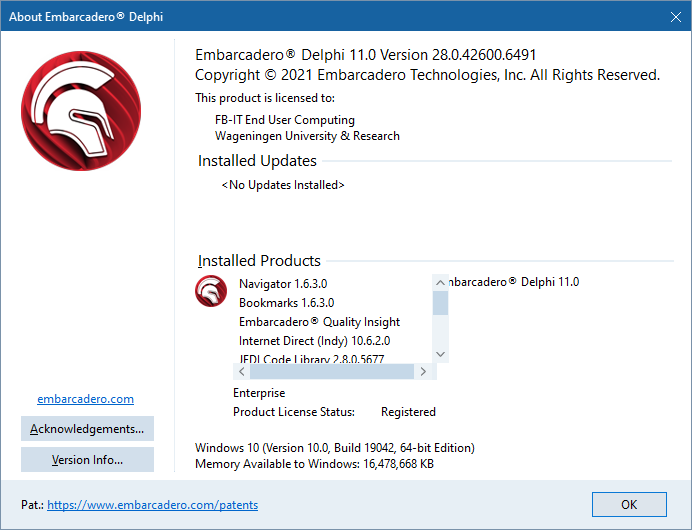Viewport: 693px width, 531px height.
Task: Click the horizontal scroll left arrow
Action: 241,371
